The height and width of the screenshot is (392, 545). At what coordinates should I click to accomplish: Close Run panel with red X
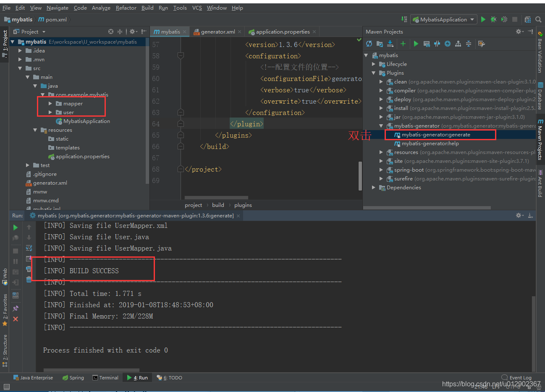pos(16,319)
